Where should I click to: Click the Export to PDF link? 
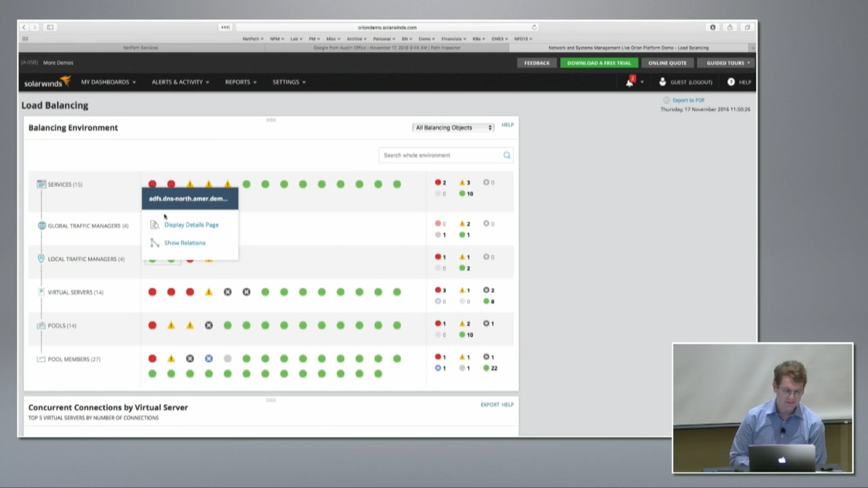pyautogui.click(x=689, y=100)
